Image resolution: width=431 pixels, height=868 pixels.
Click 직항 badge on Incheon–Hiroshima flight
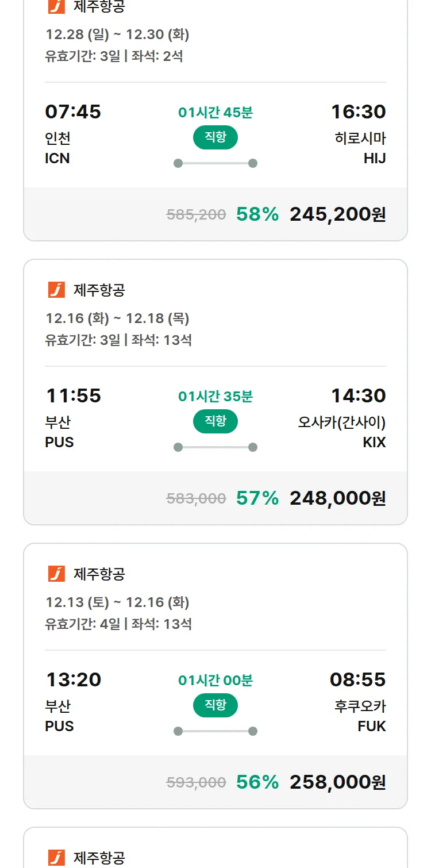point(215,137)
